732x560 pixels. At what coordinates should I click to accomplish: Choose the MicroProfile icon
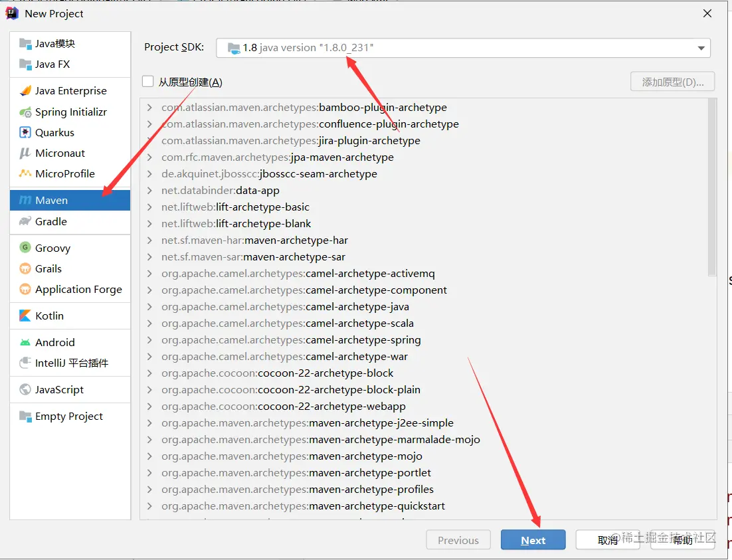point(25,174)
